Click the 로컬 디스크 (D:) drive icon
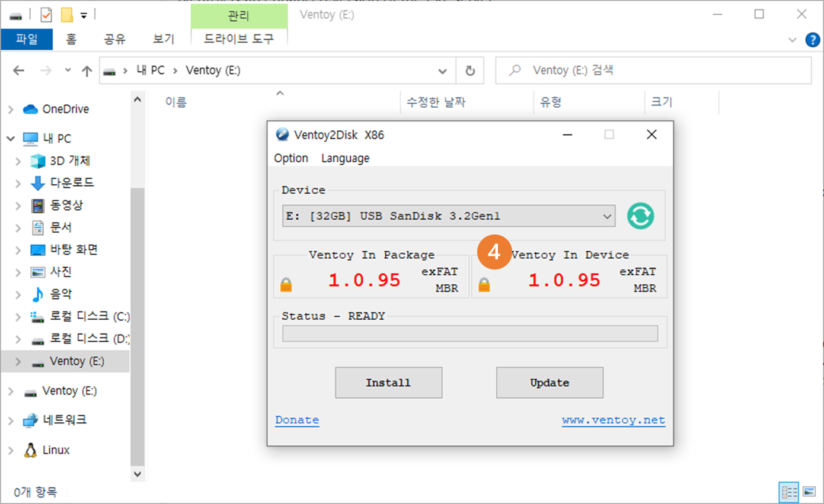 coord(38,340)
